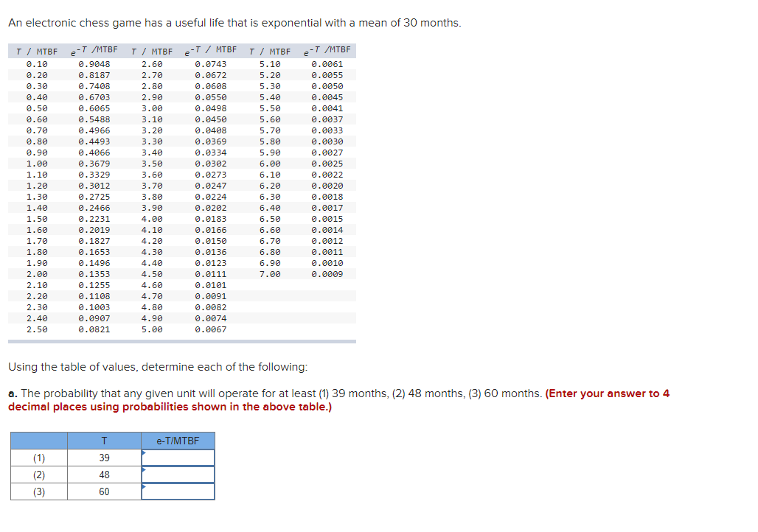This screenshot has width=758, height=532.
Task: Select the 0.0821 value in the table
Action: pyautogui.click(x=94, y=329)
